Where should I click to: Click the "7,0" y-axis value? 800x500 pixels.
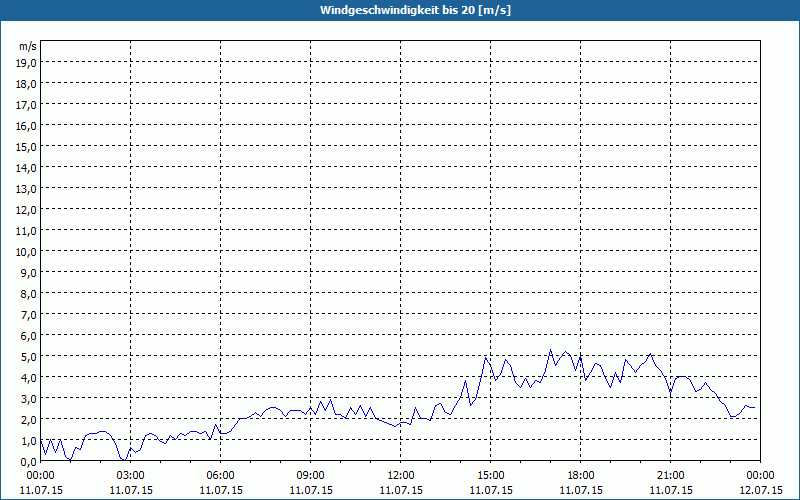tap(29, 315)
